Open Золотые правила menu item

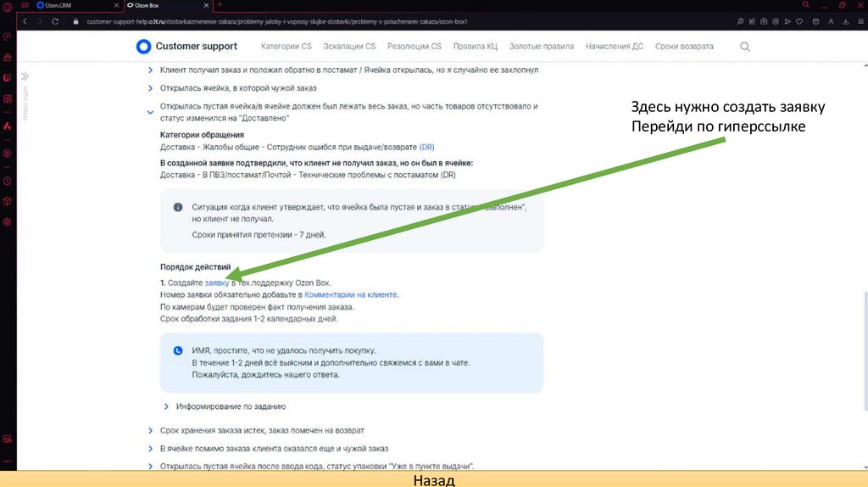click(x=542, y=47)
